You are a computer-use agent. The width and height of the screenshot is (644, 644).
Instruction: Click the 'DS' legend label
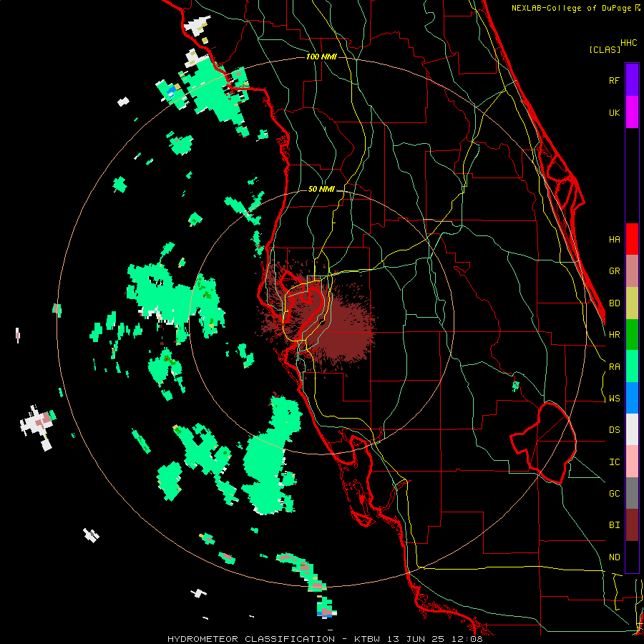point(615,430)
